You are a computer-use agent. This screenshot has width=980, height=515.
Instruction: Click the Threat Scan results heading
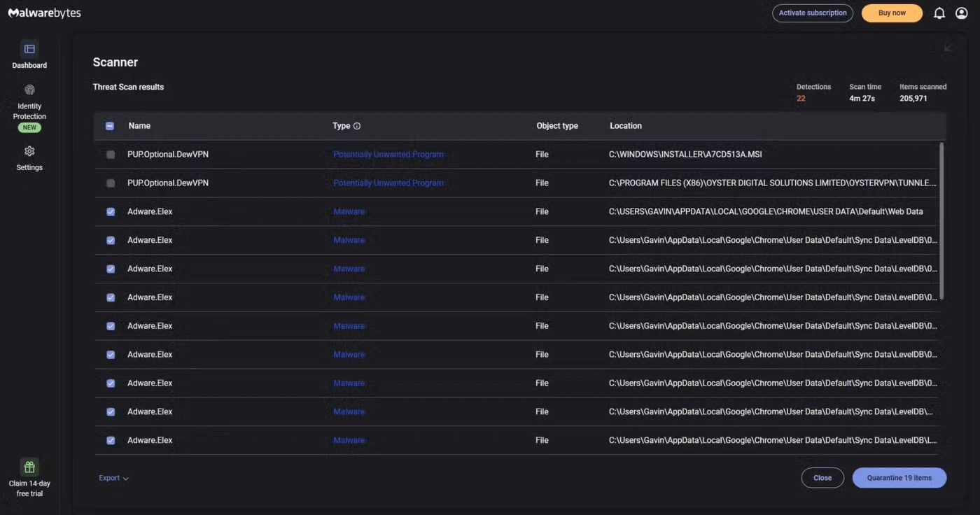point(128,87)
